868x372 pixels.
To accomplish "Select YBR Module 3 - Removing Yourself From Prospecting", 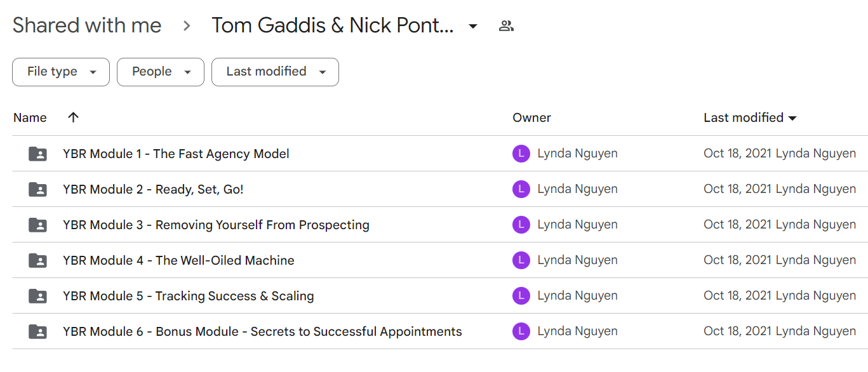I will tap(216, 225).
